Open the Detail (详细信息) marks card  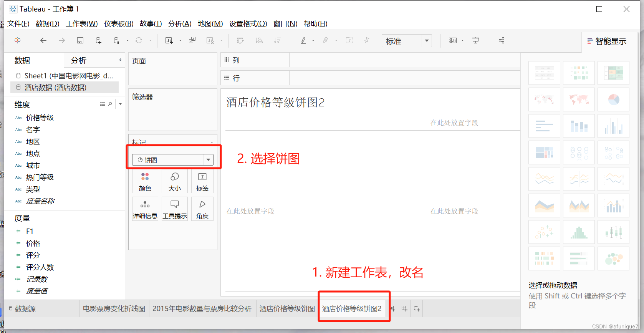145,209
